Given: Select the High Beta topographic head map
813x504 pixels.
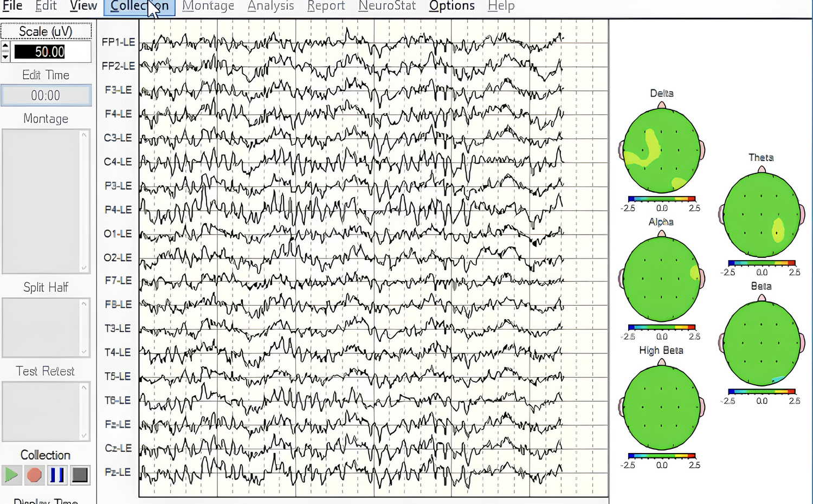Looking at the screenshot, I should (x=661, y=408).
